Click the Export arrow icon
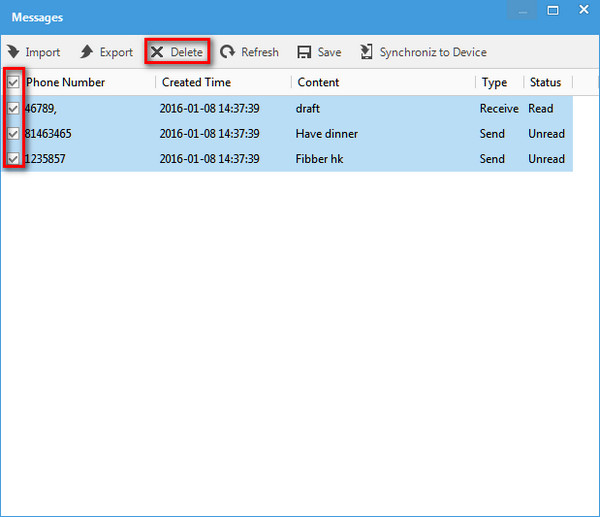Viewport: 600px width, 517px height. (87, 52)
